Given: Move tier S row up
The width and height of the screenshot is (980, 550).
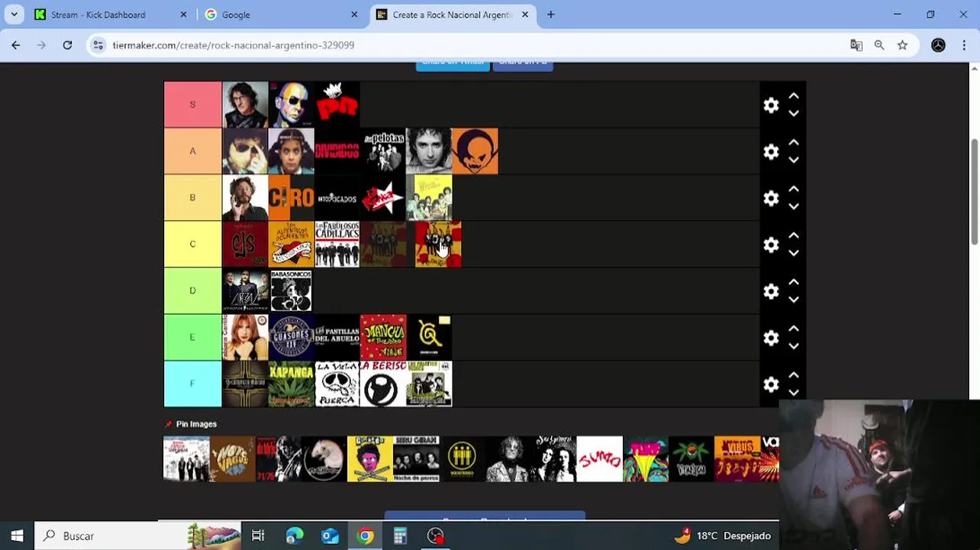Looking at the screenshot, I should (x=794, y=96).
